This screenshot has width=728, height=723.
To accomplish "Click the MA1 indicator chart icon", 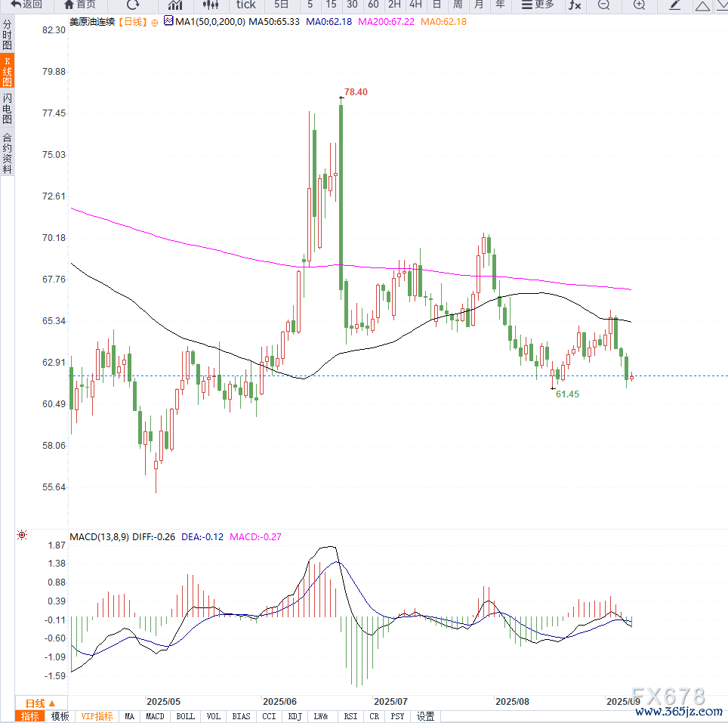I will click(168, 21).
